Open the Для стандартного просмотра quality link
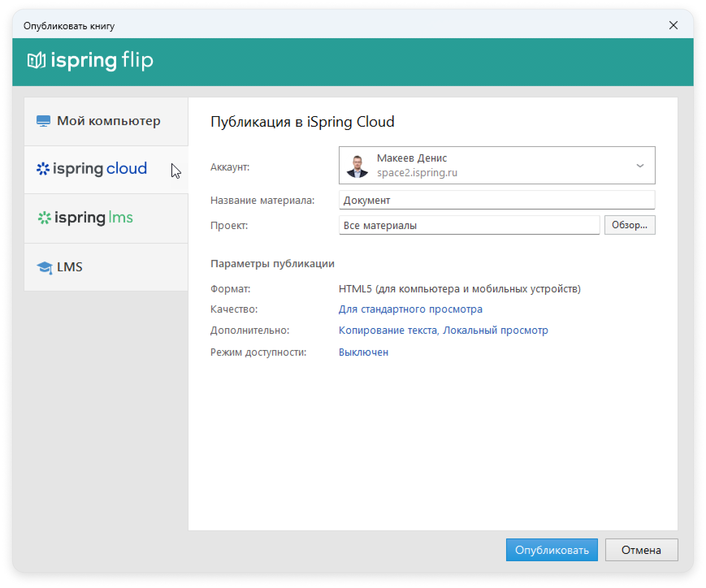The height and width of the screenshot is (588, 706). pos(410,309)
